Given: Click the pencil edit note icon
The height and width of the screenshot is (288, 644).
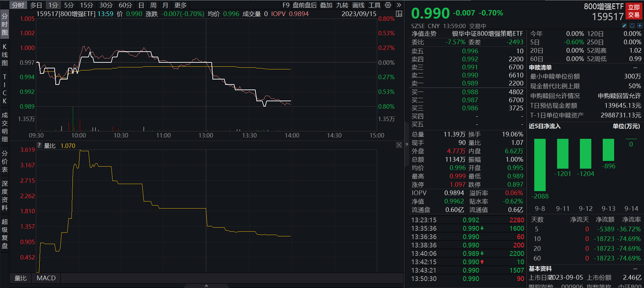Looking at the screenshot, I should point(624,26).
